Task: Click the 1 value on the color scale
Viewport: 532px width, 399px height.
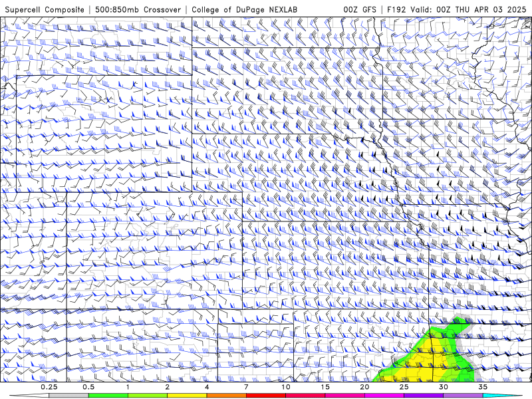Action: pos(128,387)
